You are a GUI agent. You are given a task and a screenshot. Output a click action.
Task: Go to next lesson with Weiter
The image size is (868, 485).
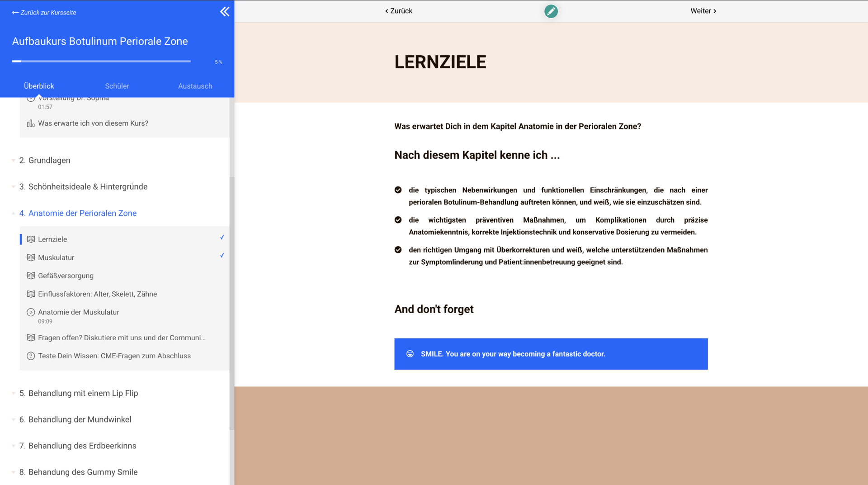click(x=703, y=11)
